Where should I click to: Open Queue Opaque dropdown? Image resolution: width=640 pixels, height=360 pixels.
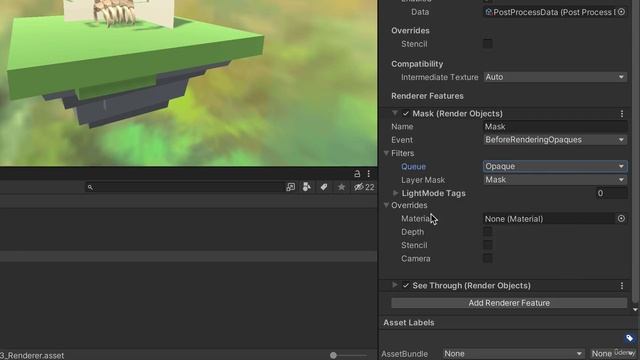(555, 166)
